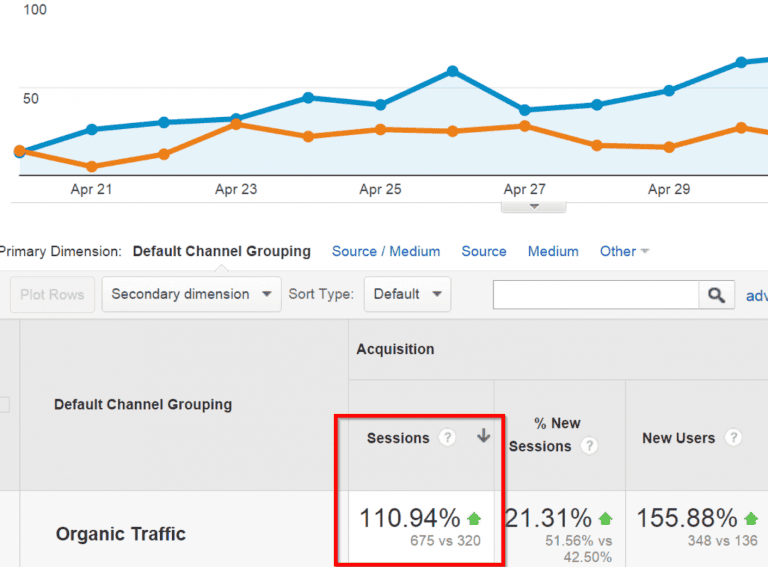Click the search magnifier button
The width and height of the screenshot is (768, 567).
click(715, 295)
